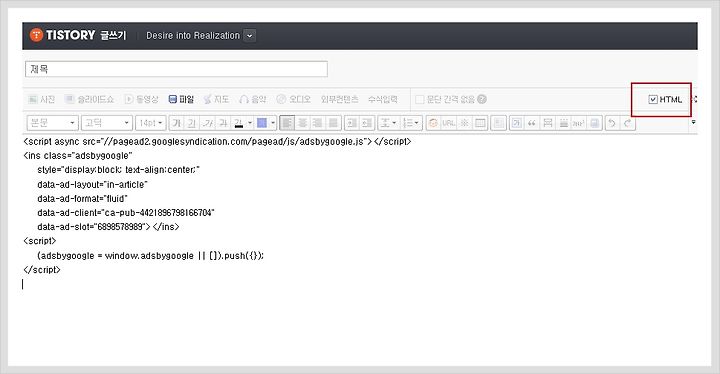Click the adsbygoogle push code line
Screen dimensions: 720x374
point(150,255)
